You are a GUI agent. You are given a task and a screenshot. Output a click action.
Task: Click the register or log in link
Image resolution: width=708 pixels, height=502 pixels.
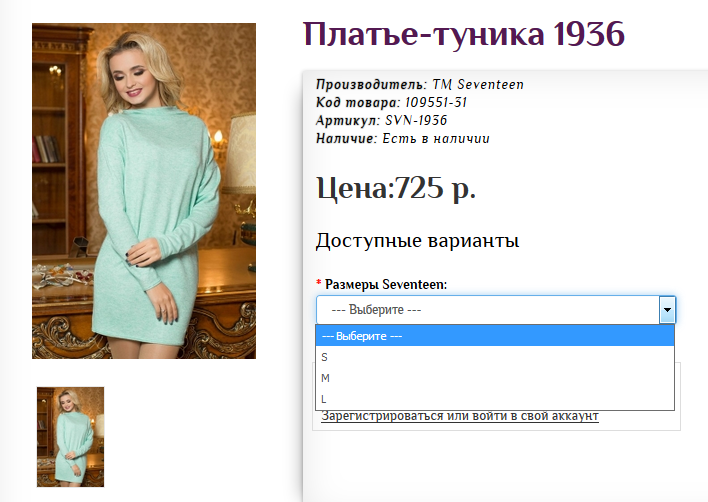click(459, 416)
